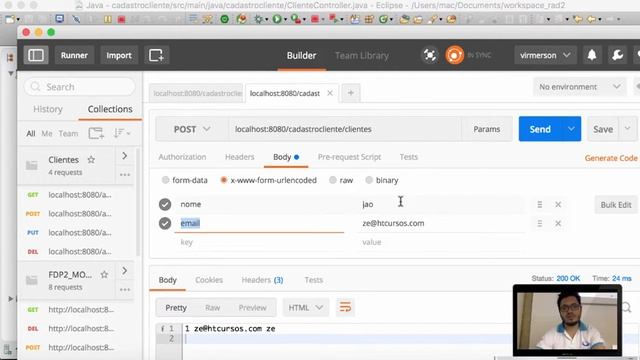Select the form-data radio button
This screenshot has height=360, width=640.
click(165, 180)
